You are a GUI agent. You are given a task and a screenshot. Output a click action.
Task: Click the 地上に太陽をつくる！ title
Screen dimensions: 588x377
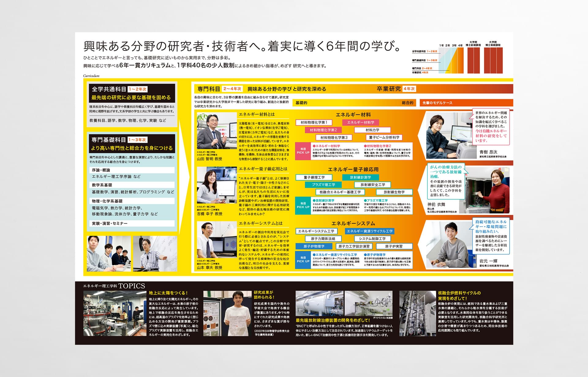tap(168, 293)
